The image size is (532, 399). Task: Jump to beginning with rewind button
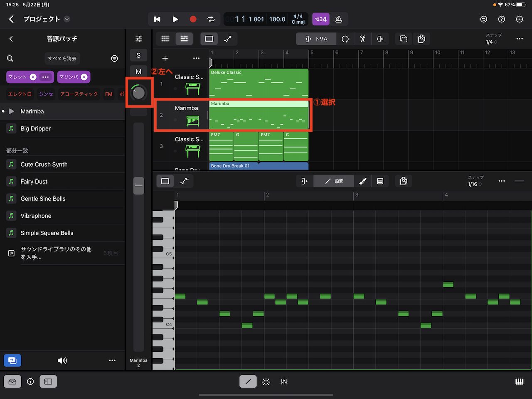point(157,19)
